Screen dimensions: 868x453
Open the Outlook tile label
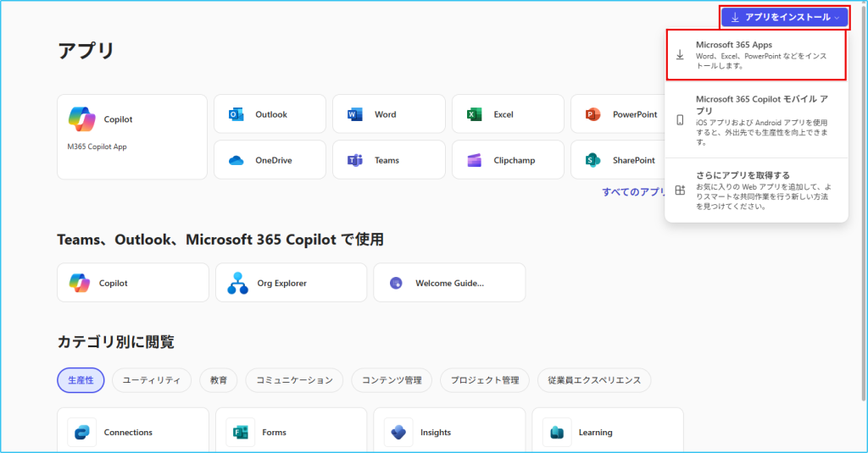click(x=271, y=114)
